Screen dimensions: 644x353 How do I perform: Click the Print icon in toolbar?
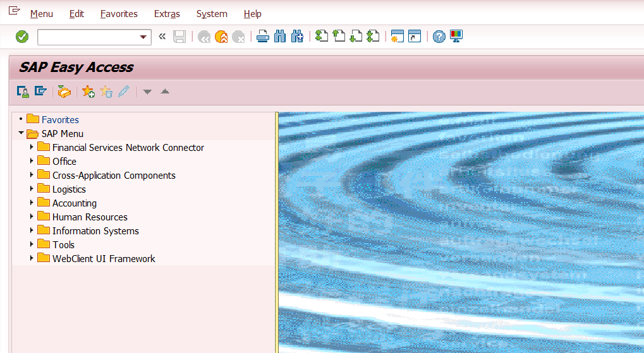point(263,37)
